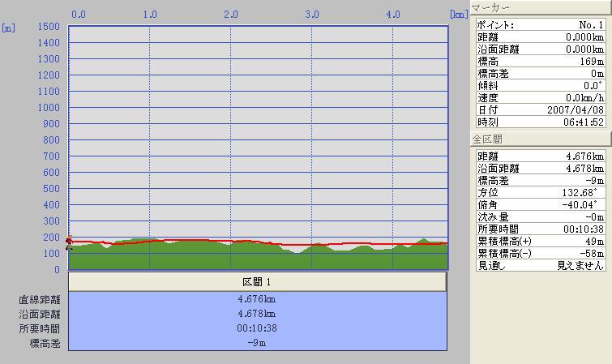Click the 方位 132.68° row
Viewport: 612px width, 364px height.
point(541,193)
